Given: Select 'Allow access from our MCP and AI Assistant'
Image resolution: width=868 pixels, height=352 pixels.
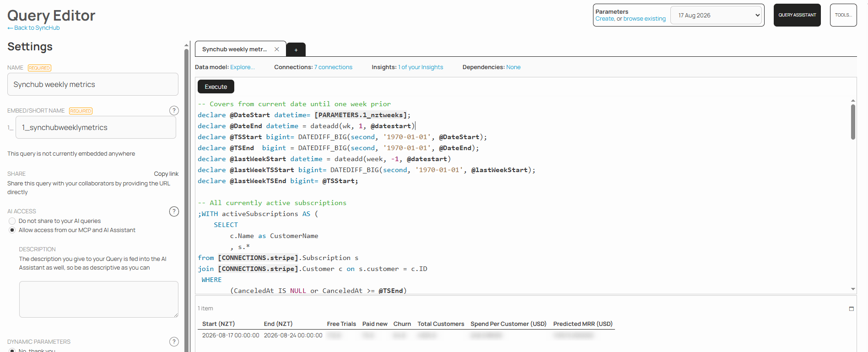Looking at the screenshot, I should tap(12, 230).
